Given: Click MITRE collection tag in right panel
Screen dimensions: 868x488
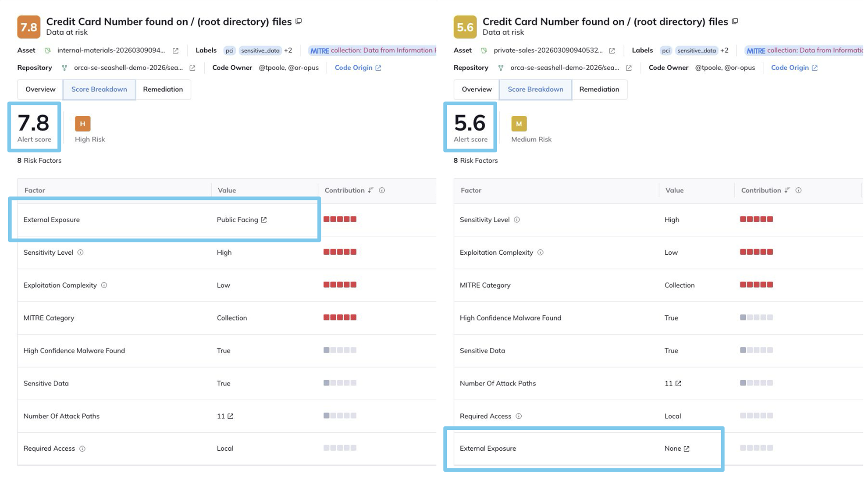Looking at the screenshot, I should tap(804, 50).
